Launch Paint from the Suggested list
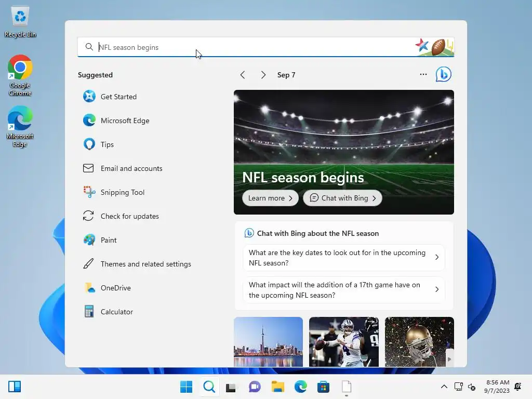 [100, 240]
